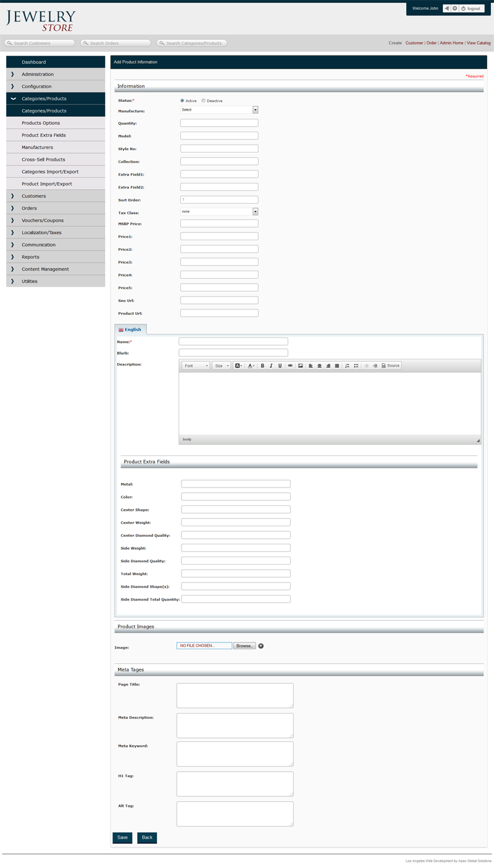This screenshot has width=494, height=868.
Task: Open the text color picker in editor
Action: [251, 366]
